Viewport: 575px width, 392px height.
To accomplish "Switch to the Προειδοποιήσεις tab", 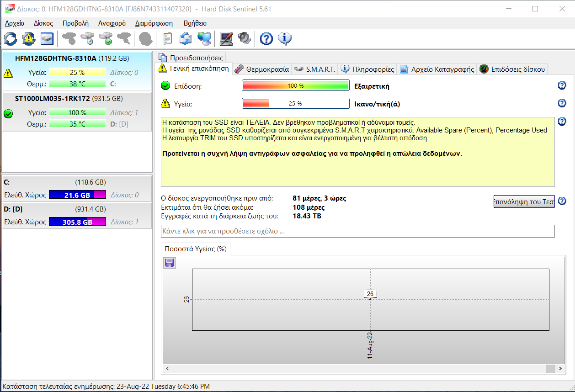I will tap(191, 58).
